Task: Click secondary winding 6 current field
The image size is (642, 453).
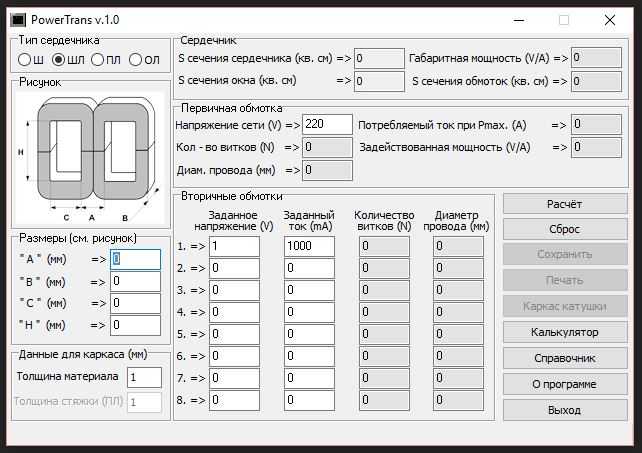Action: click(x=309, y=356)
